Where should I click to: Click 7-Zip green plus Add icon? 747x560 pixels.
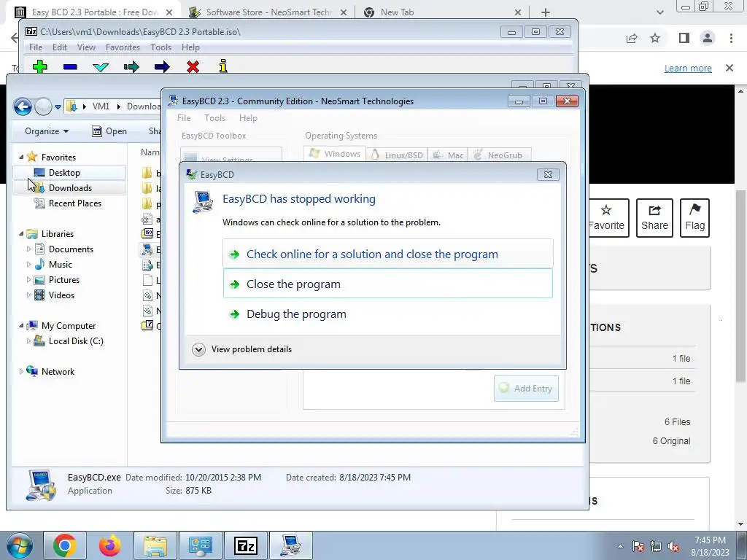pos(40,66)
